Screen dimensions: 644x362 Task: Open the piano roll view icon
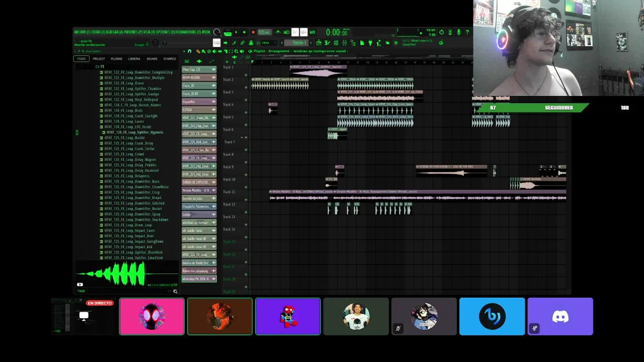click(x=327, y=43)
